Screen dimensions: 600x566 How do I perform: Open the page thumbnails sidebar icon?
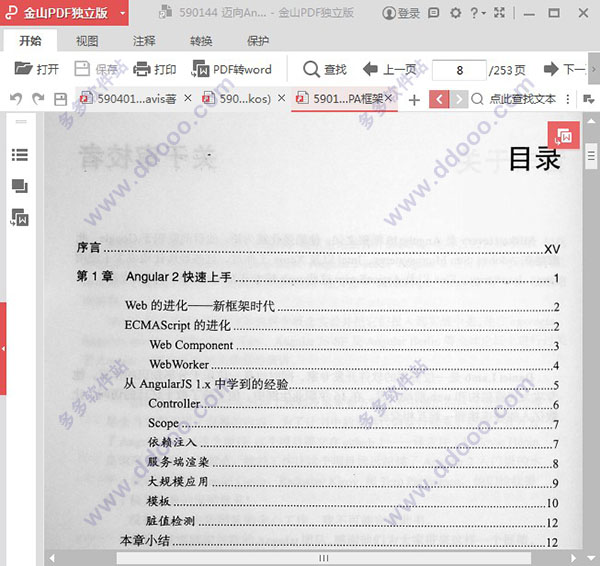click(x=20, y=186)
